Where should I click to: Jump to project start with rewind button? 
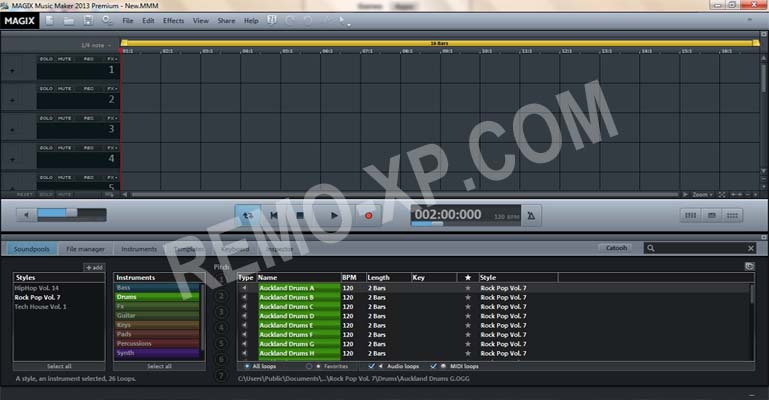pyautogui.click(x=274, y=215)
